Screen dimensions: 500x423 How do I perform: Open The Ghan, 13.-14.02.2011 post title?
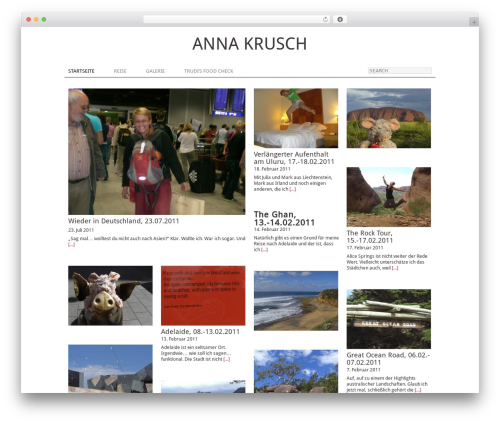point(284,218)
